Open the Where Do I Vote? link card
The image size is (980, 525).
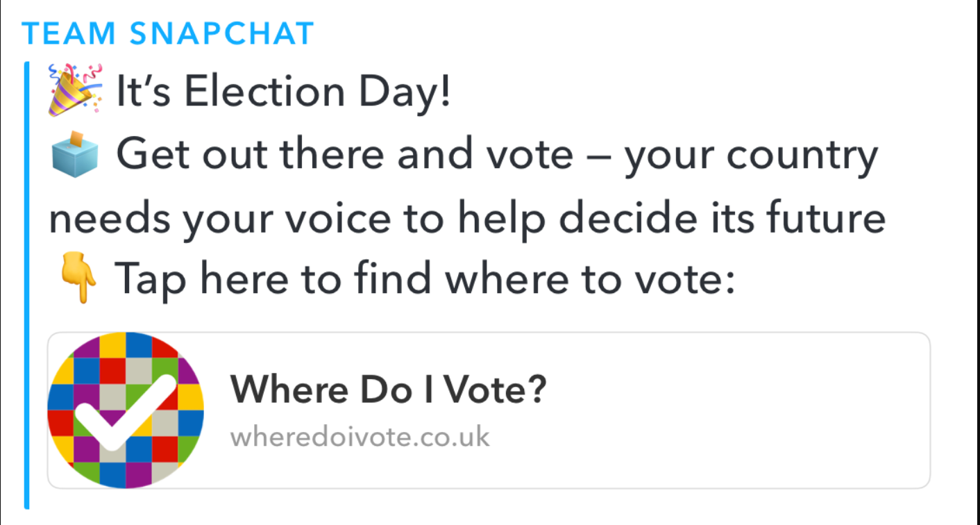click(489, 410)
